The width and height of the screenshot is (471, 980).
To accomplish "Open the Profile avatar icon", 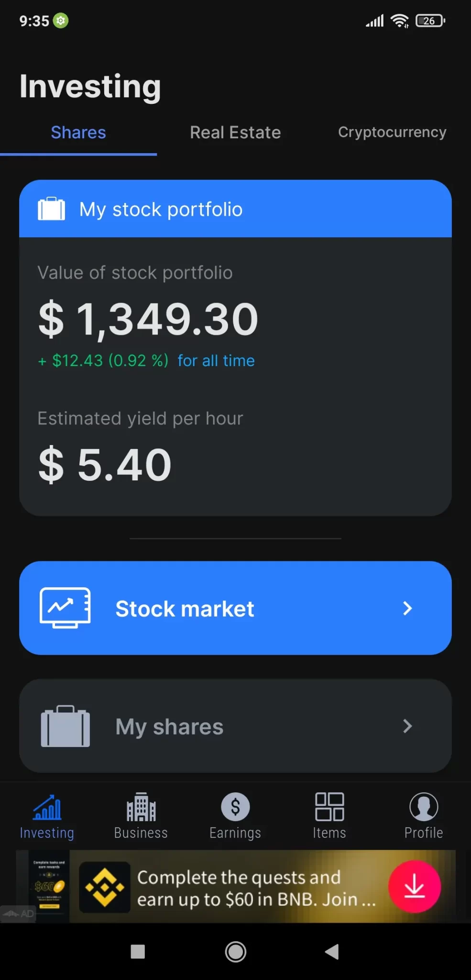I will tap(424, 807).
